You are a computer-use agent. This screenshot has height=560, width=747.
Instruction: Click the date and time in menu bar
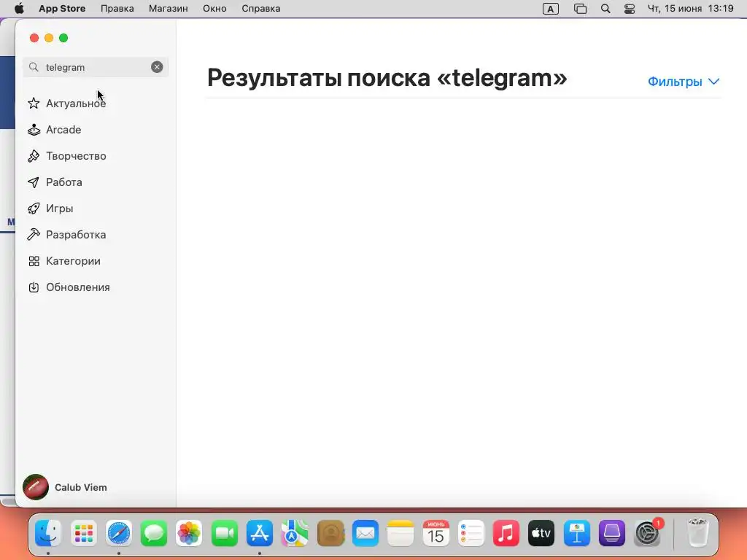(690, 9)
